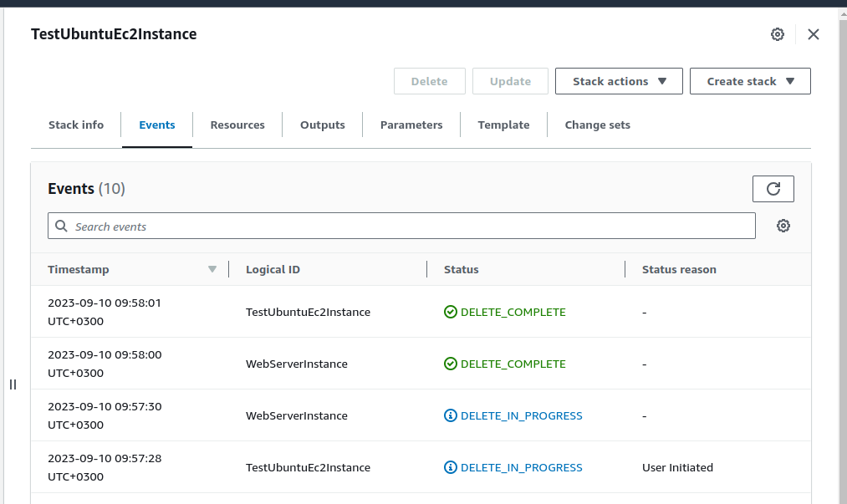Select the Events tab
This screenshot has width=847, height=504.
pos(157,125)
